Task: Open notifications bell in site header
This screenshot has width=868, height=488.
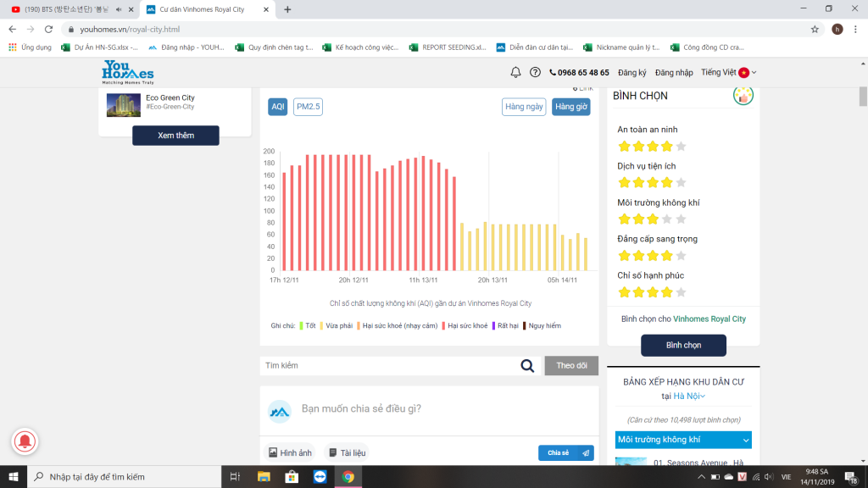Action: pyautogui.click(x=515, y=73)
